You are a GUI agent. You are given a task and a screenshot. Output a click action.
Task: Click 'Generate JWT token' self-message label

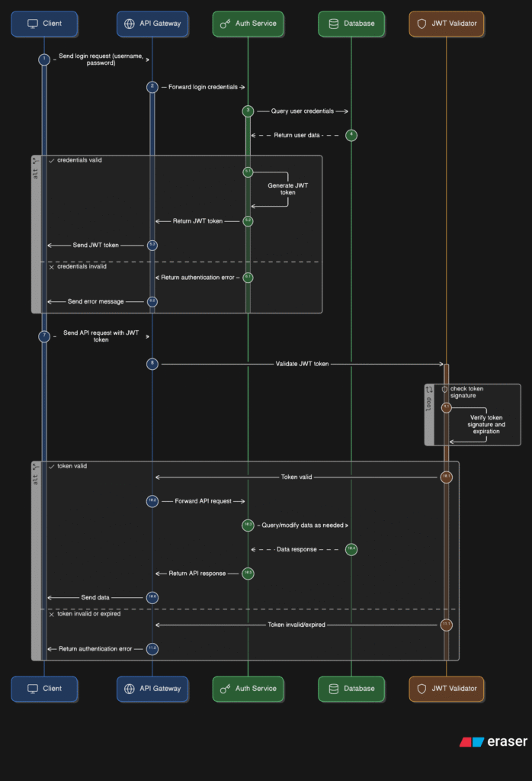click(287, 189)
